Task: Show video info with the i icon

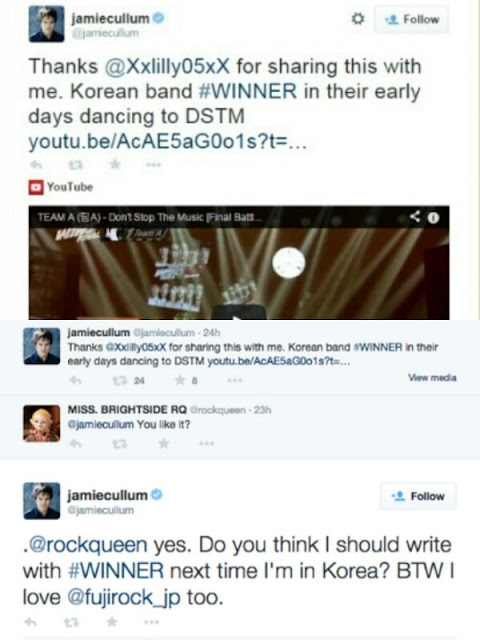Action: 433,218
